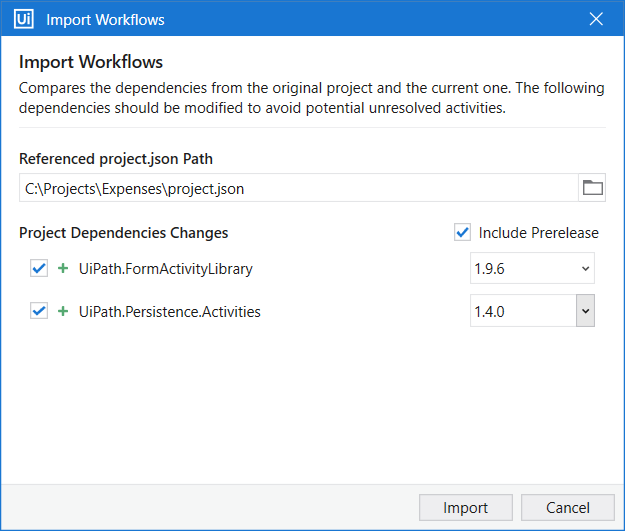
Task: Uncheck the UiPath.FormActivityLibrary dependency checkbox
Action: pos(39,268)
